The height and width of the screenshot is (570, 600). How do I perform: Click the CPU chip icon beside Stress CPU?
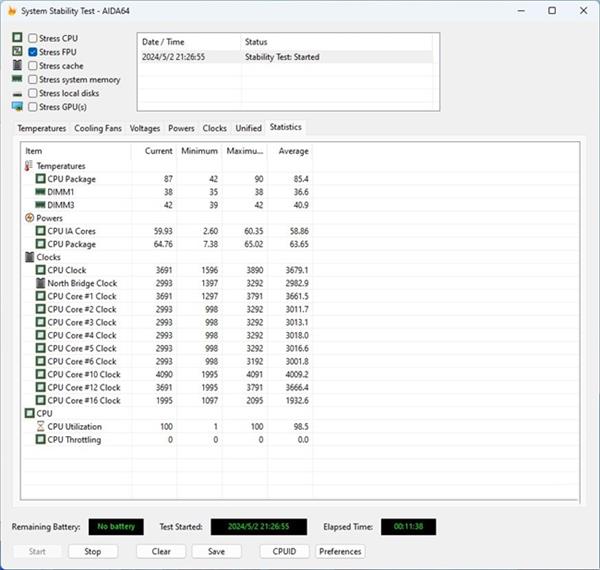pyautogui.click(x=17, y=37)
